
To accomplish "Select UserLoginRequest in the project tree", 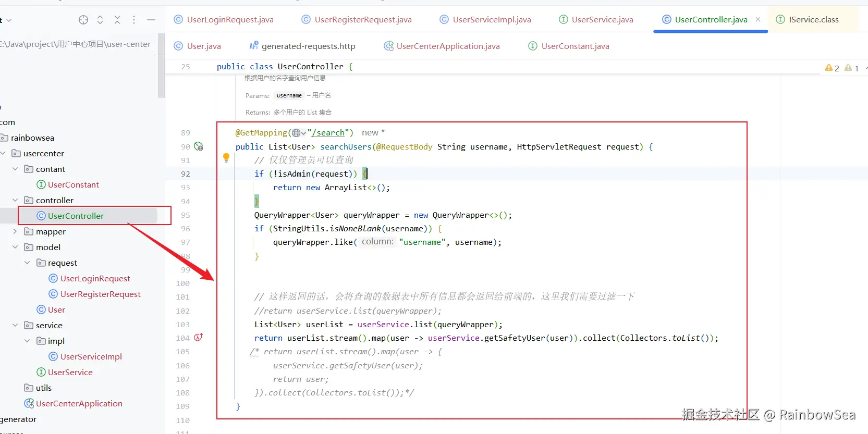I will click(x=95, y=279).
